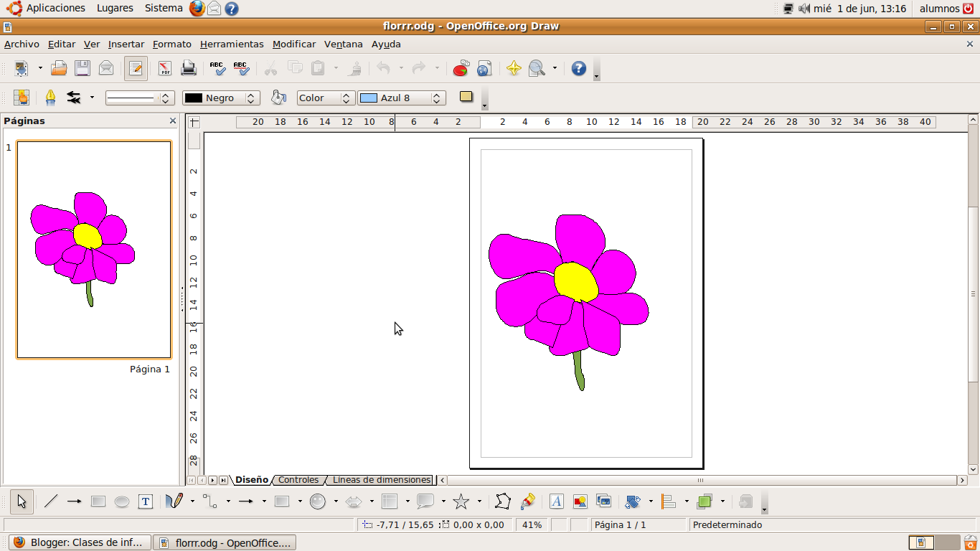Switch to the Controles tab
This screenshot has height=551, width=980.
coord(298,479)
